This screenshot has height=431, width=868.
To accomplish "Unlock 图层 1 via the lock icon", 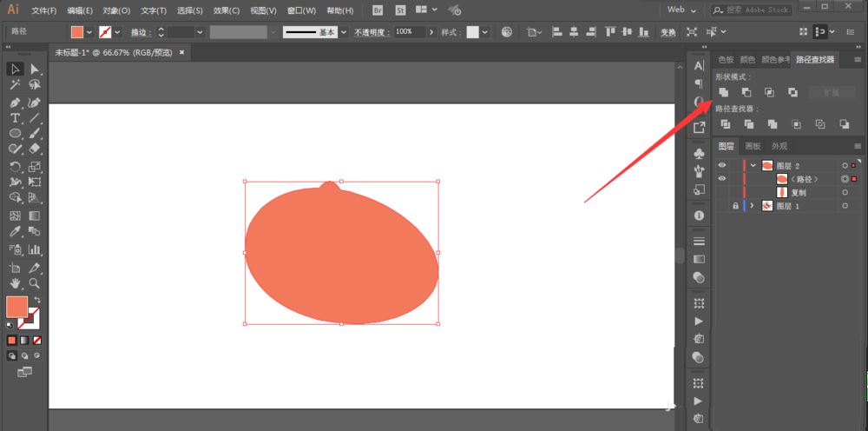I will [x=735, y=206].
